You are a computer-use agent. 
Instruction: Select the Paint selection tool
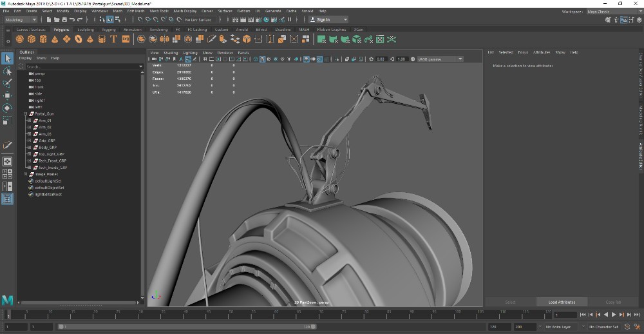(7, 84)
